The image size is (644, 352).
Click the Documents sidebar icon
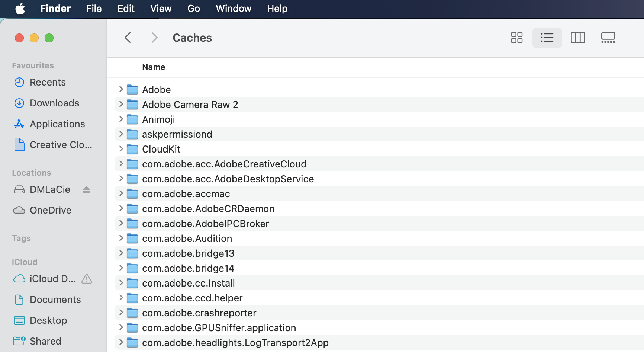tap(19, 300)
